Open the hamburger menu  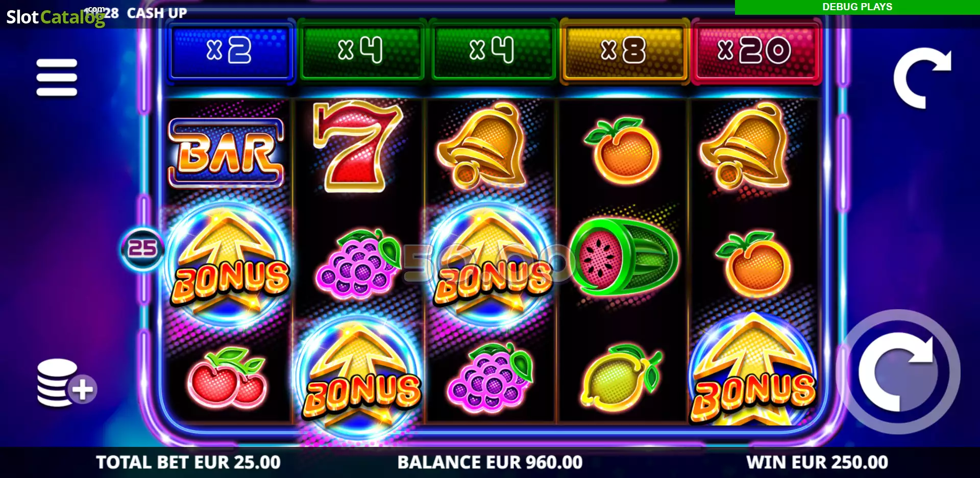click(57, 78)
